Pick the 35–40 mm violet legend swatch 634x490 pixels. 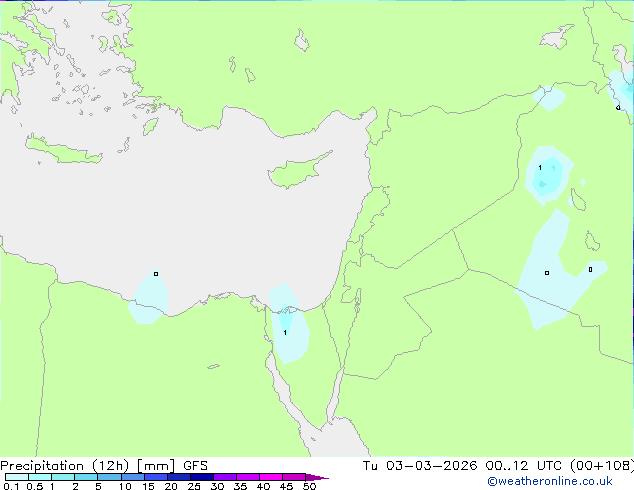[x=247, y=477]
